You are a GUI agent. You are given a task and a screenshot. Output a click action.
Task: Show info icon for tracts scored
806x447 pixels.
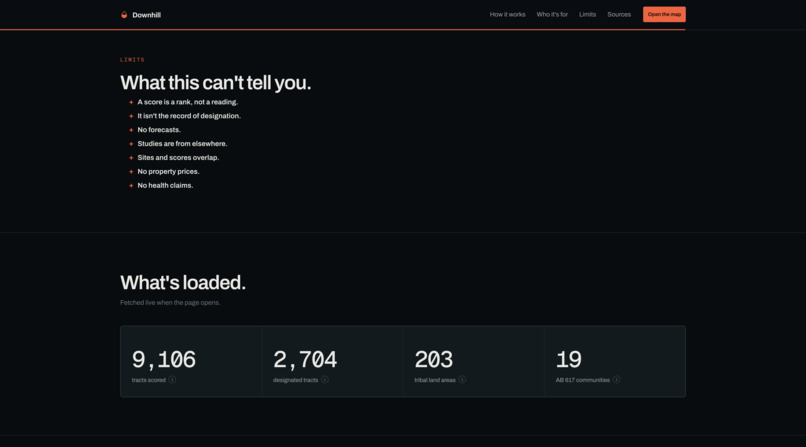pos(172,380)
